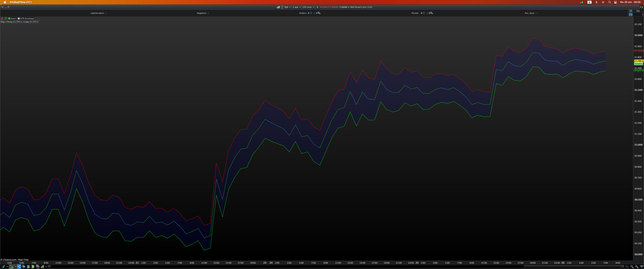The width and height of the screenshot is (644, 269).
Task: Open the drawing tools pencil icon
Action: (3, 266)
